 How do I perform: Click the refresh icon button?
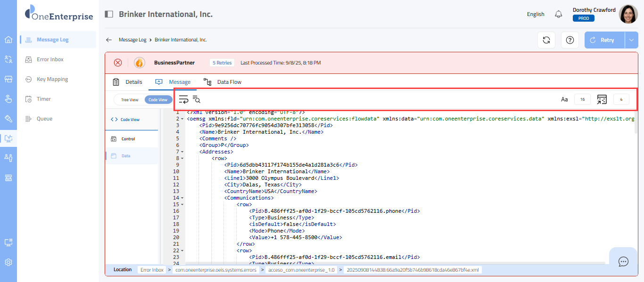[x=546, y=40]
